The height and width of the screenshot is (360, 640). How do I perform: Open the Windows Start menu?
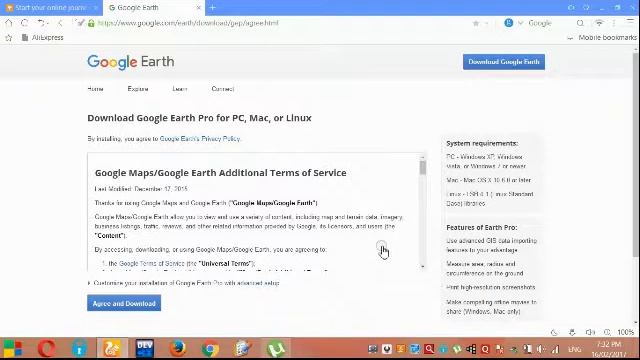click(13, 349)
